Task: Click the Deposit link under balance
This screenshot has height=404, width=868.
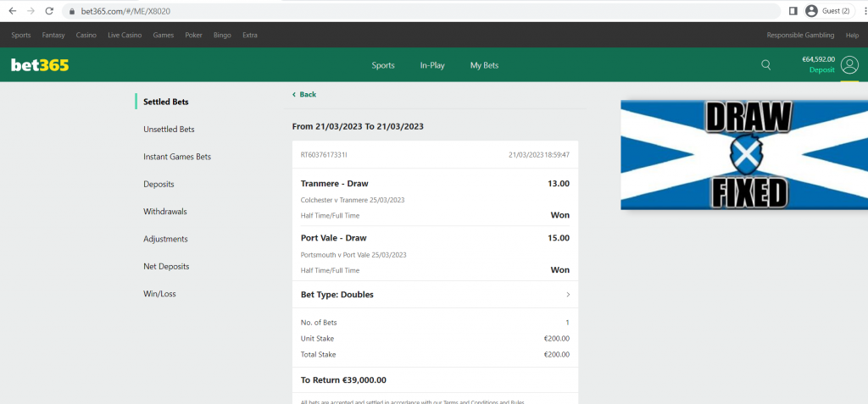Action: tap(821, 70)
